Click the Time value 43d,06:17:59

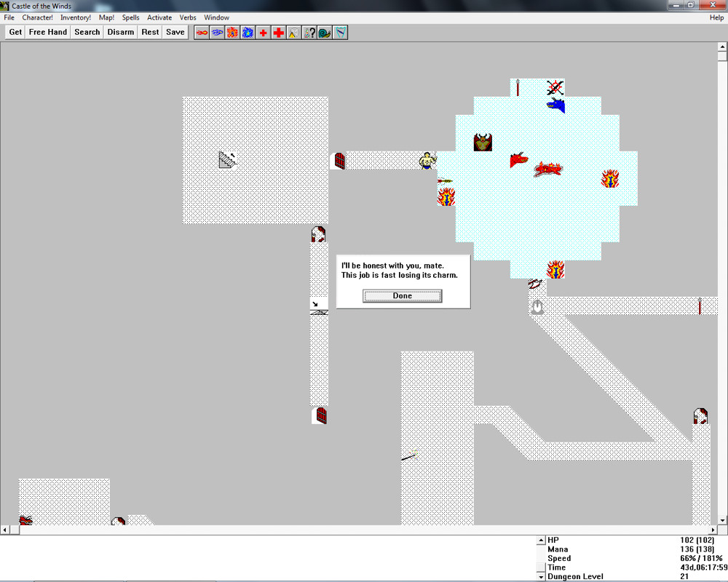tap(704, 567)
